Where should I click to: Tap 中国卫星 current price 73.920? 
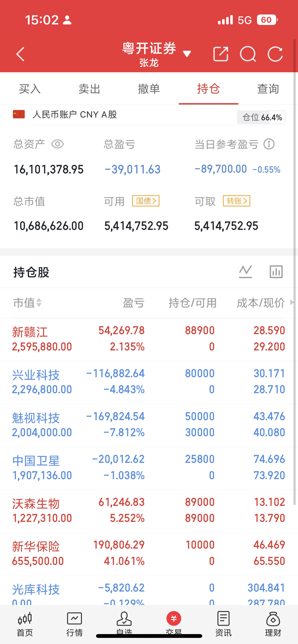(269, 475)
